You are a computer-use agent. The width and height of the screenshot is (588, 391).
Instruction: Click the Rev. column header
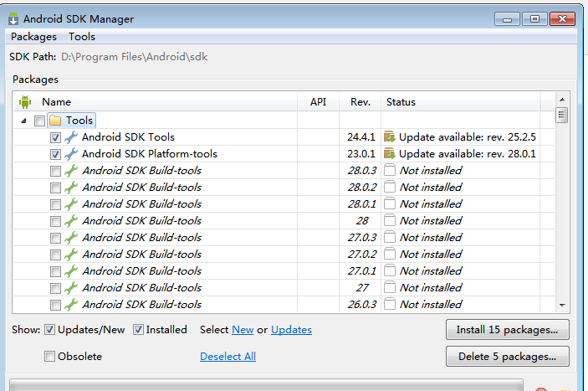[360, 101]
